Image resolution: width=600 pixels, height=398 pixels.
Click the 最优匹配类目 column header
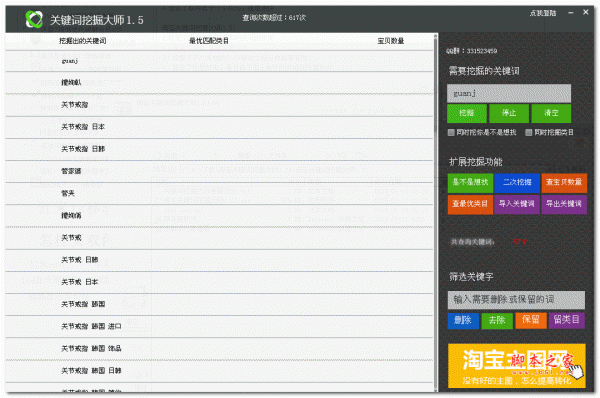tap(209, 41)
